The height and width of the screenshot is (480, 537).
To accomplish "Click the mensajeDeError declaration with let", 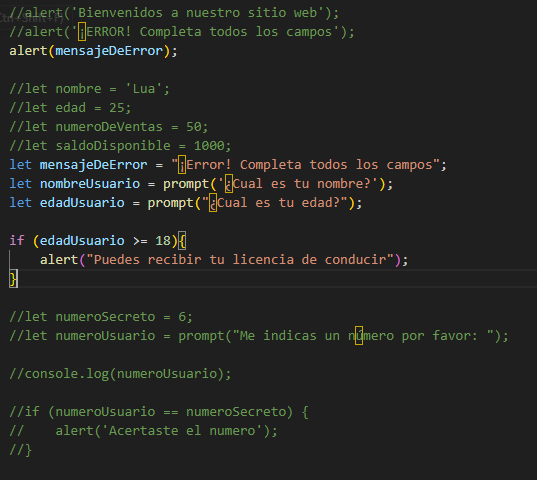I will [228, 165].
